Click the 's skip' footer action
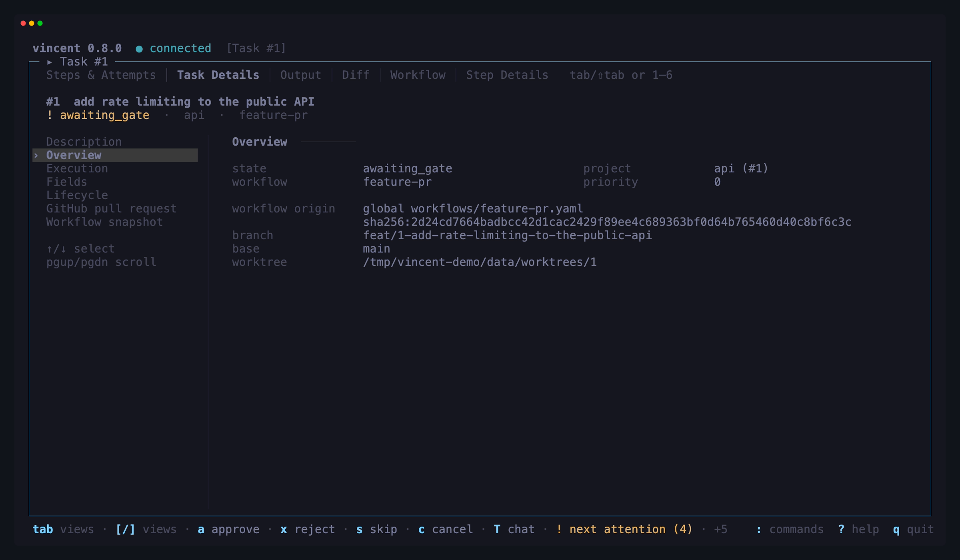Viewport: 960px width, 560px height. point(376,529)
